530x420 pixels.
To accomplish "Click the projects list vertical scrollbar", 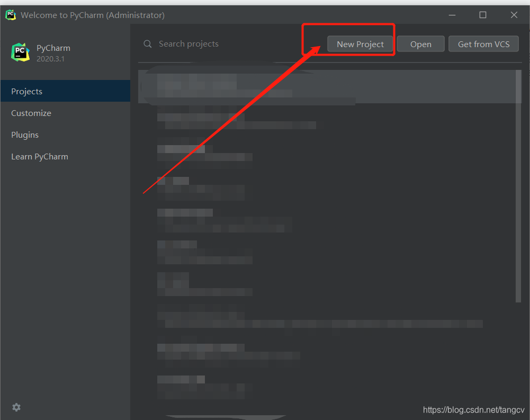I will (518, 186).
